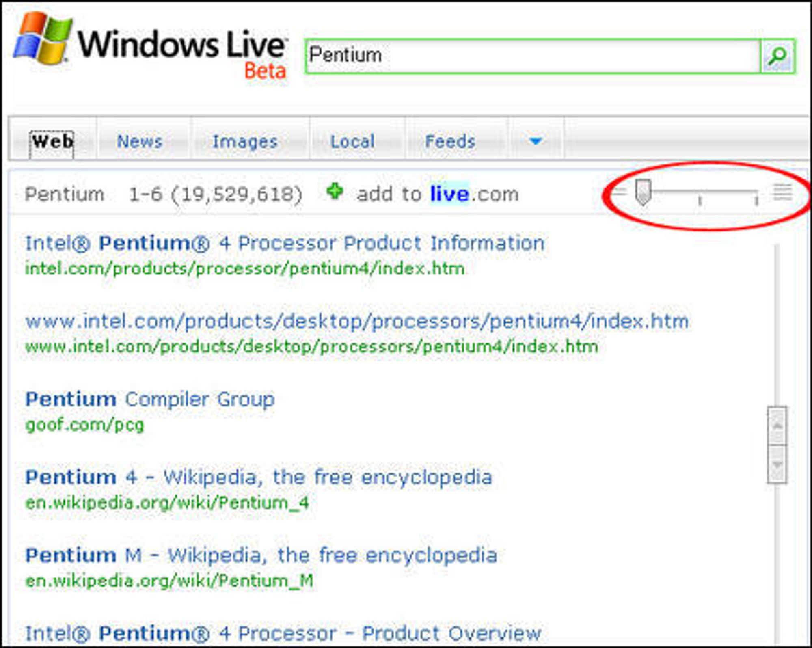The image size is (812, 648).
Task: Click the add to live.com link
Action: coord(438,194)
